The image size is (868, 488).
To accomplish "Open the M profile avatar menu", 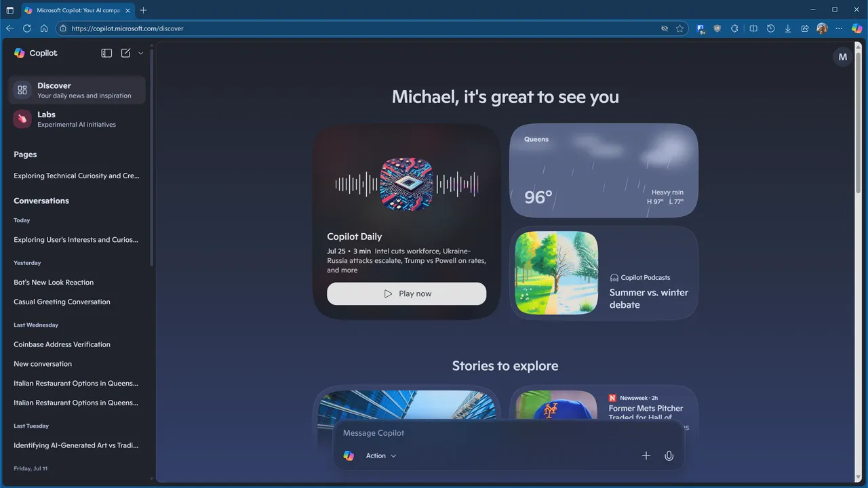I will [x=843, y=57].
